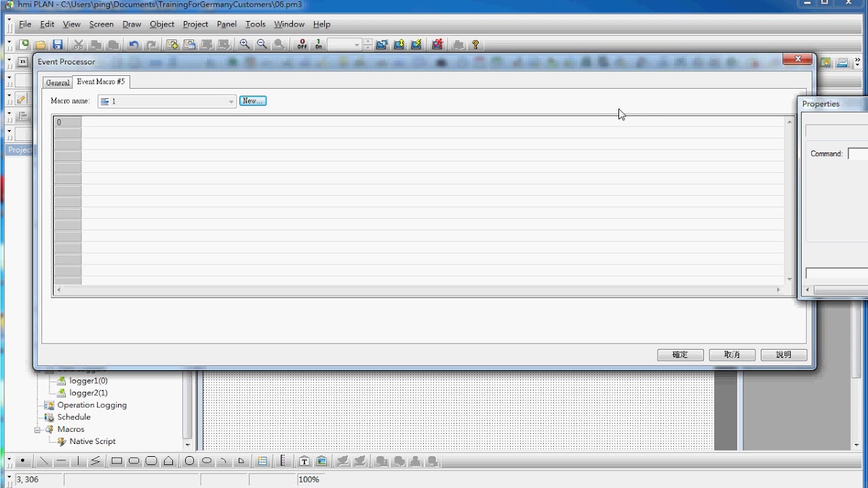Click the zoom in magnifier icon
868x488 pixels.
click(245, 45)
